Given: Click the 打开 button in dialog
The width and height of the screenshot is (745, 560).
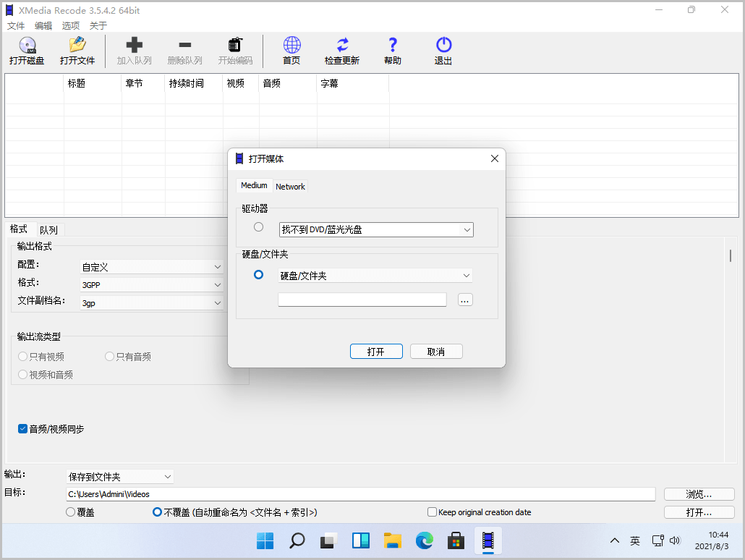Looking at the screenshot, I should click(x=376, y=352).
